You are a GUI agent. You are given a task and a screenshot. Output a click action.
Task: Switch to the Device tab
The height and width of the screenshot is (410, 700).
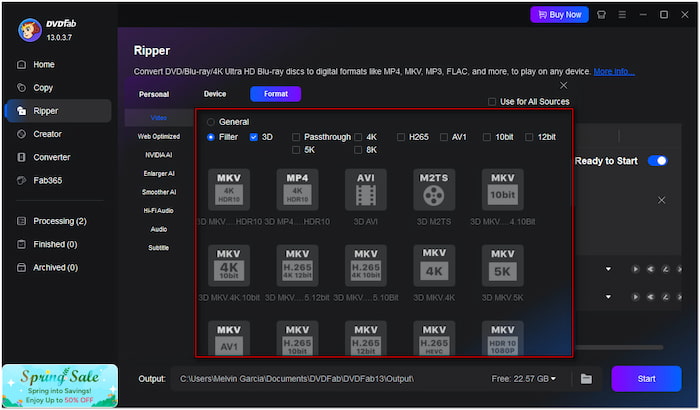pos(215,94)
